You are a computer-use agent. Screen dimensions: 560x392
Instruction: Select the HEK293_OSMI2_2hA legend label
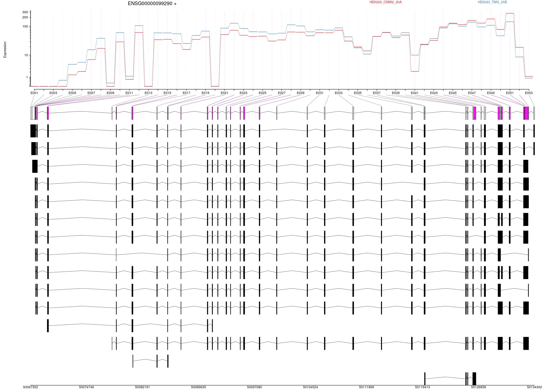tap(385, 2)
